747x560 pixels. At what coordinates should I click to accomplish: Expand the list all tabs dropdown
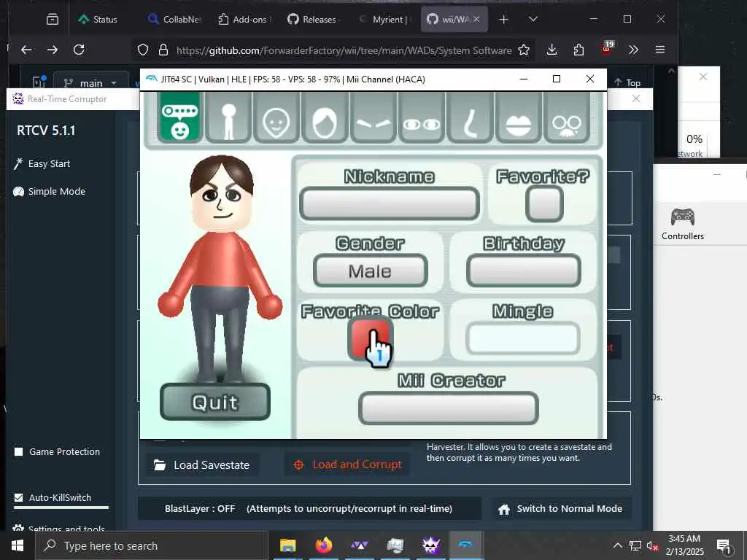pos(533,20)
